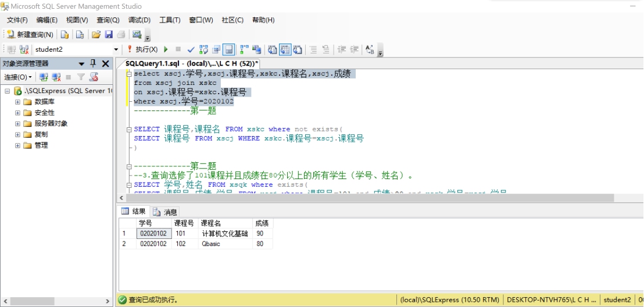Select the .\SQLExpress server tree item

pyautogui.click(x=67, y=91)
